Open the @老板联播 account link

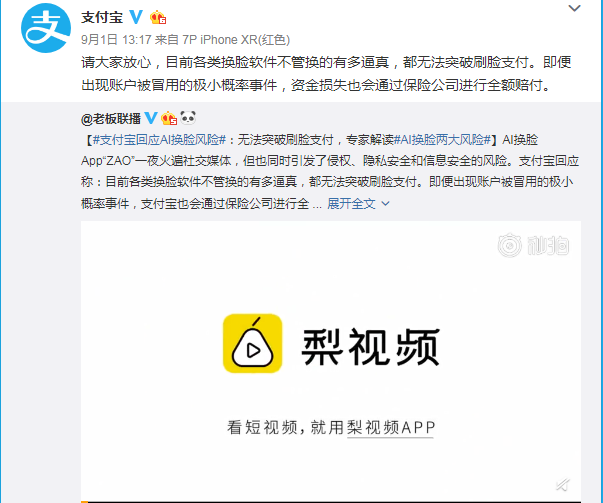pyautogui.click(x=111, y=118)
